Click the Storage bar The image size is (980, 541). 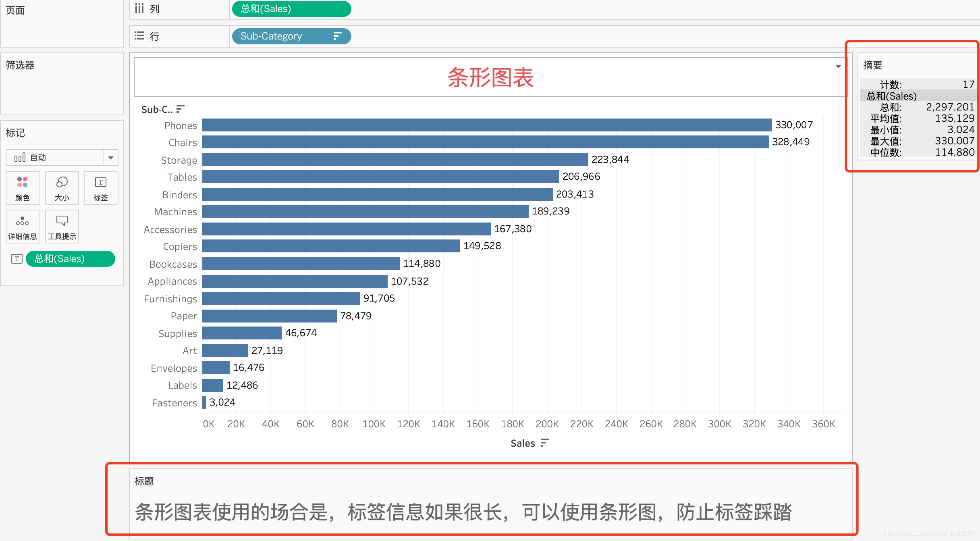[395, 160]
